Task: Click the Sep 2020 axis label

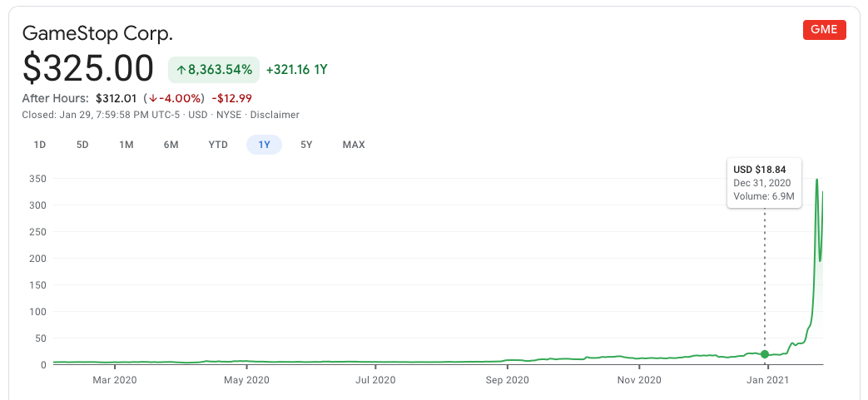Action: pyautogui.click(x=507, y=380)
